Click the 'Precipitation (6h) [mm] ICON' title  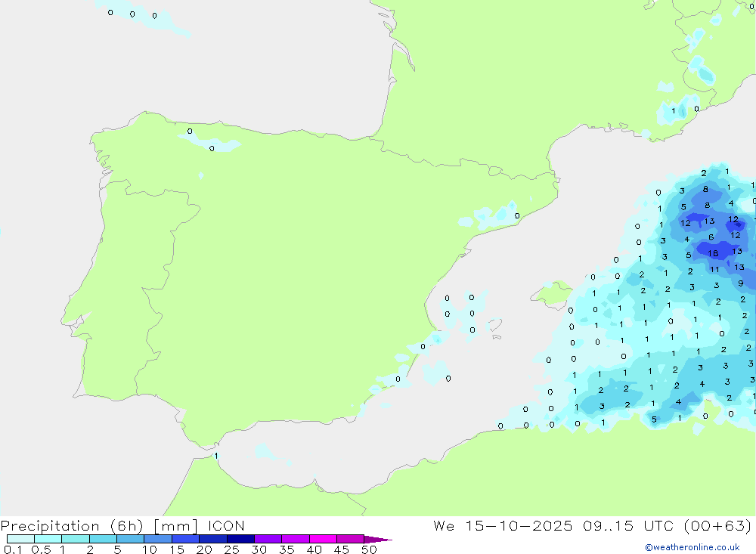click(122, 525)
